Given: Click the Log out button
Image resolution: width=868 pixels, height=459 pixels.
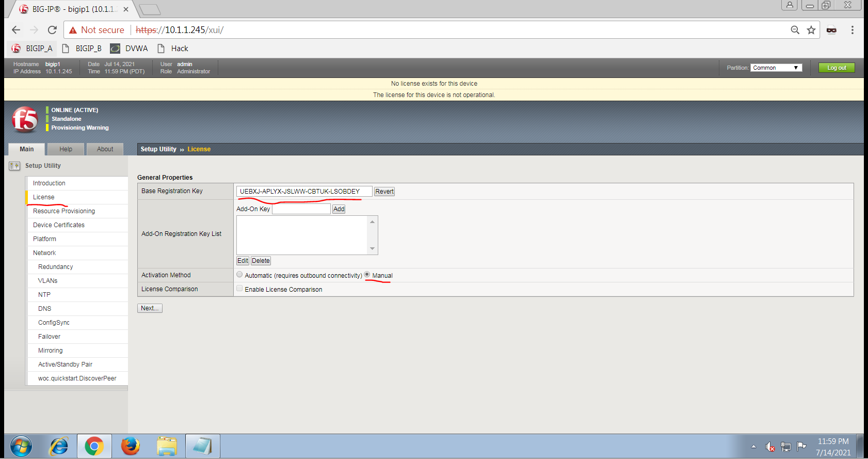Looking at the screenshot, I should point(837,68).
